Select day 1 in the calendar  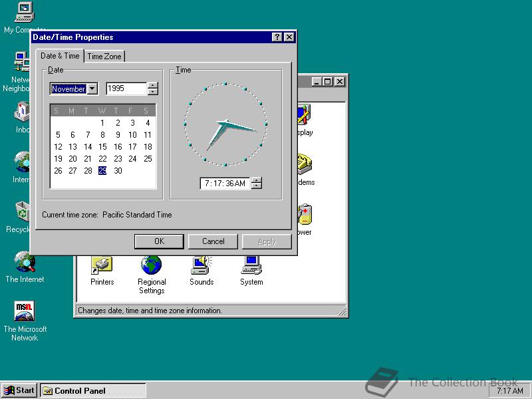[102, 123]
